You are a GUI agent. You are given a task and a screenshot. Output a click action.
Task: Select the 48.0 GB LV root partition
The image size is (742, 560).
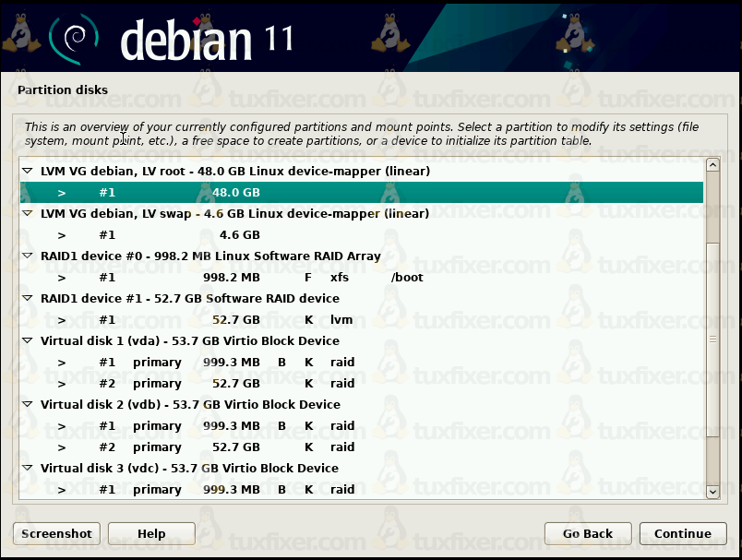click(360, 193)
